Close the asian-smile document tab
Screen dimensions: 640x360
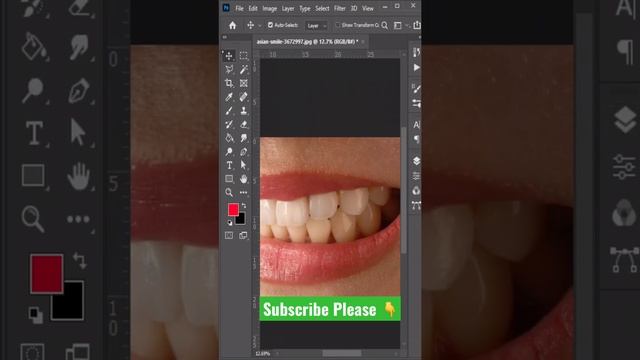point(363,41)
